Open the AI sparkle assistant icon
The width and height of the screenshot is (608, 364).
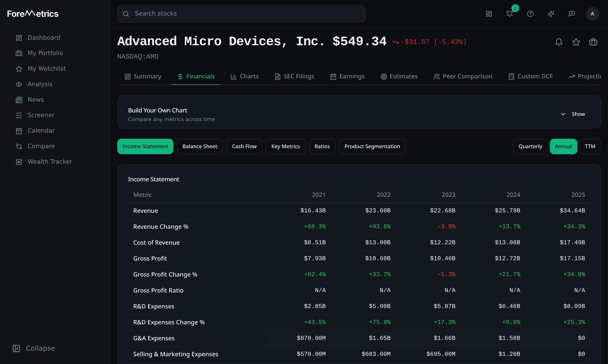pos(551,14)
